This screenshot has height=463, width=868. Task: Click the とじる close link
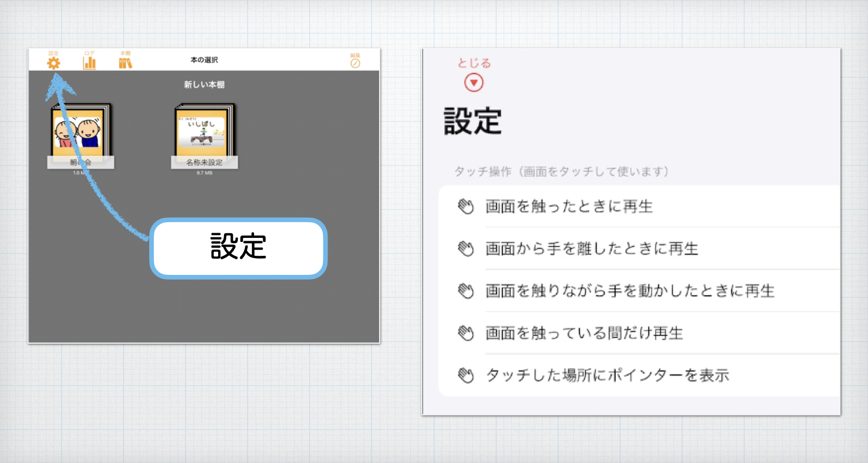(x=473, y=64)
